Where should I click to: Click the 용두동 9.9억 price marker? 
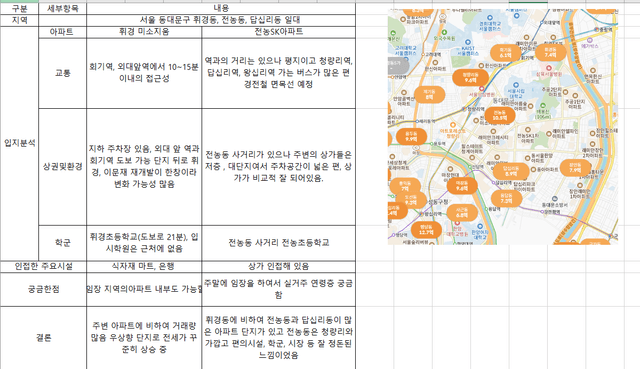point(411,136)
